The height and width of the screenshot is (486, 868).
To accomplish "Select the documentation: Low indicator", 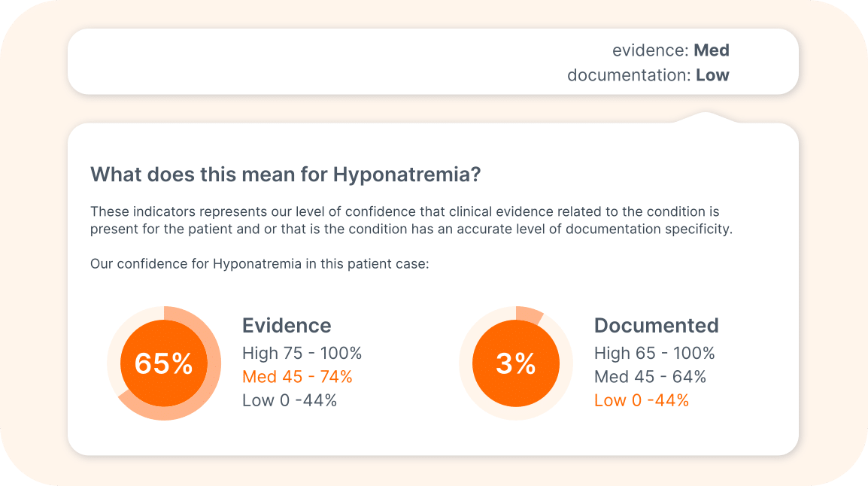I will (648, 75).
